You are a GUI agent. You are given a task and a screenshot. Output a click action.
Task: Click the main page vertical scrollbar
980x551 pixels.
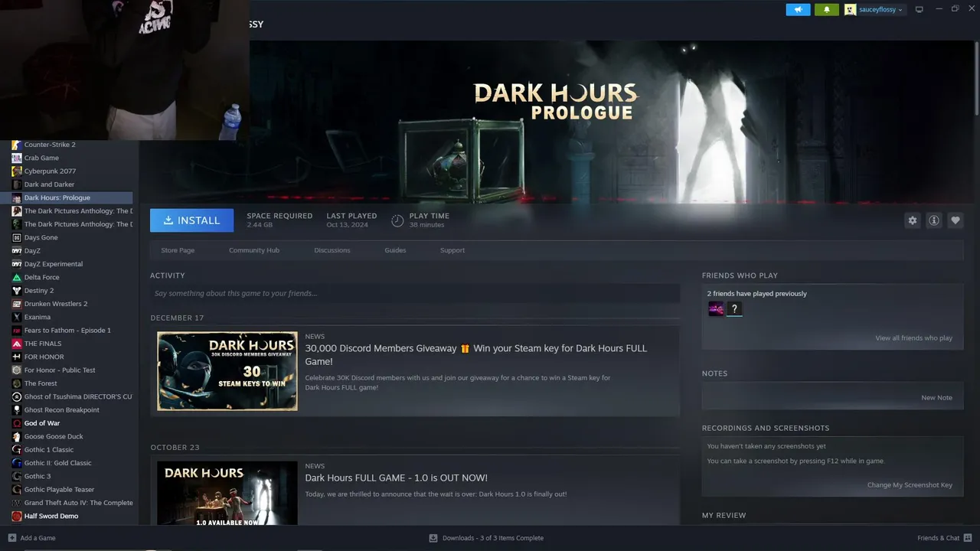point(976,80)
